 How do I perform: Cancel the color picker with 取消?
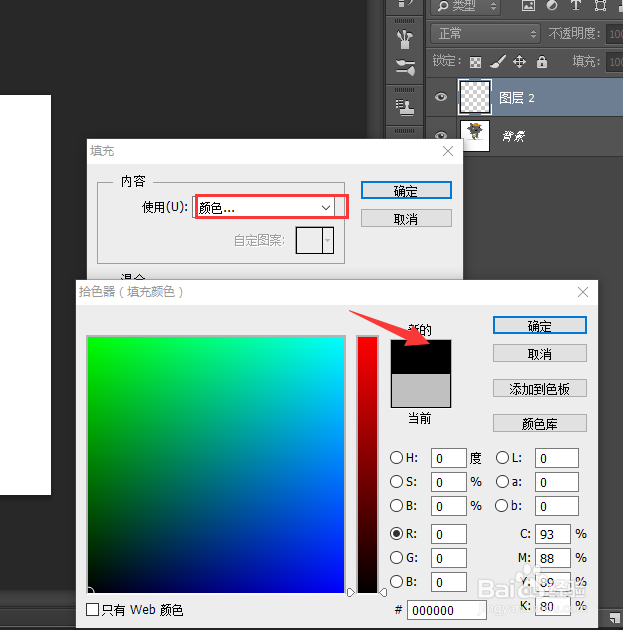[539, 354]
